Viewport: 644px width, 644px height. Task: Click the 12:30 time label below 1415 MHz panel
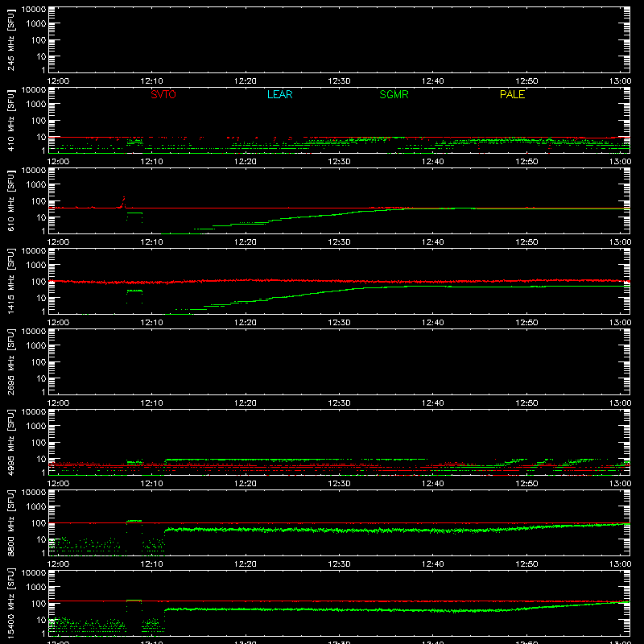pyautogui.click(x=339, y=323)
